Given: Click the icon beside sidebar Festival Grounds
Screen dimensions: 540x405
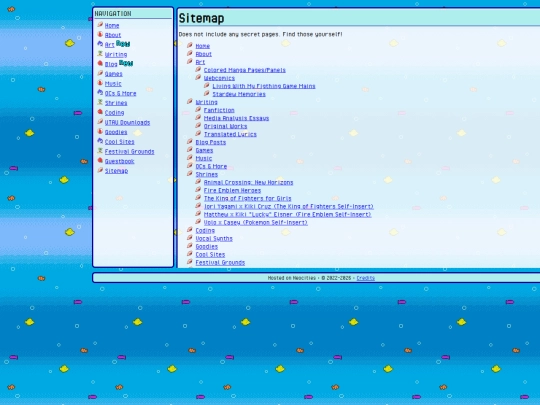Looking at the screenshot, I should pyautogui.click(x=100, y=150).
